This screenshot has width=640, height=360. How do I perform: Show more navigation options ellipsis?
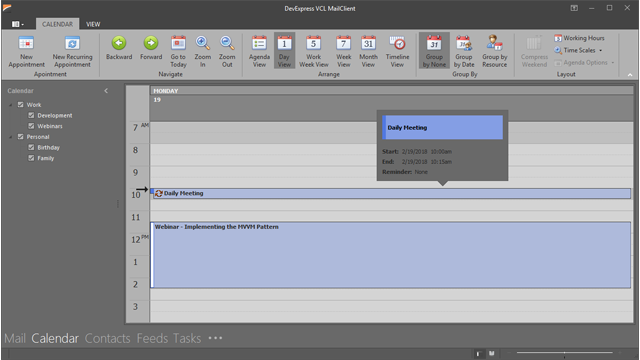coord(215,338)
